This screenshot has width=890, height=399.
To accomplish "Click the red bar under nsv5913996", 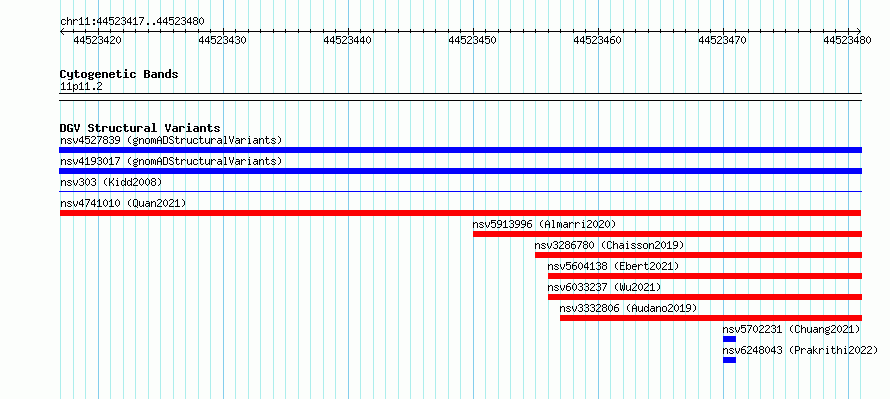I will point(668,234).
